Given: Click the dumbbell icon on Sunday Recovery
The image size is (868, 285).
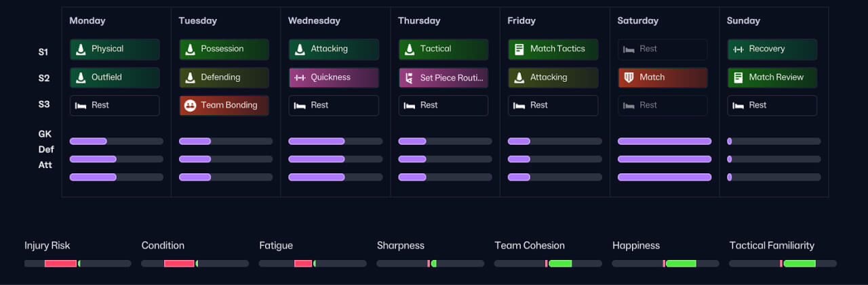Looking at the screenshot, I should (738, 49).
